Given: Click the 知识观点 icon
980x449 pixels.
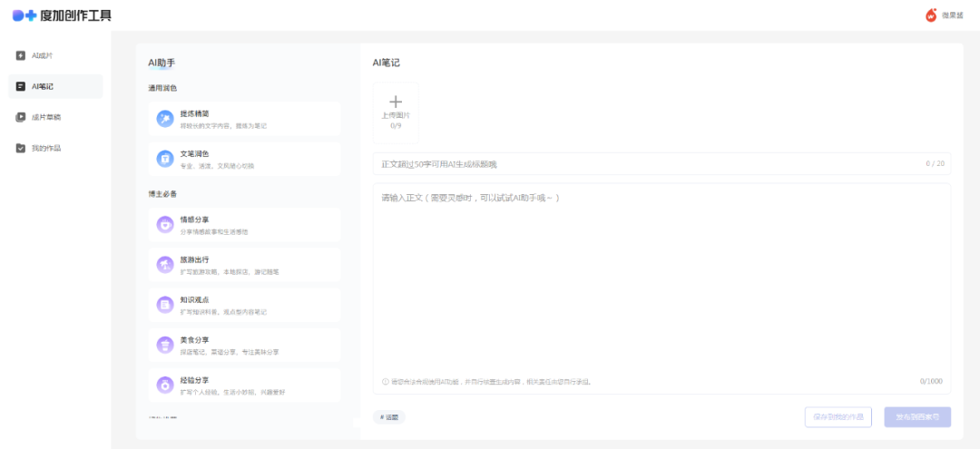Looking at the screenshot, I should point(164,304).
